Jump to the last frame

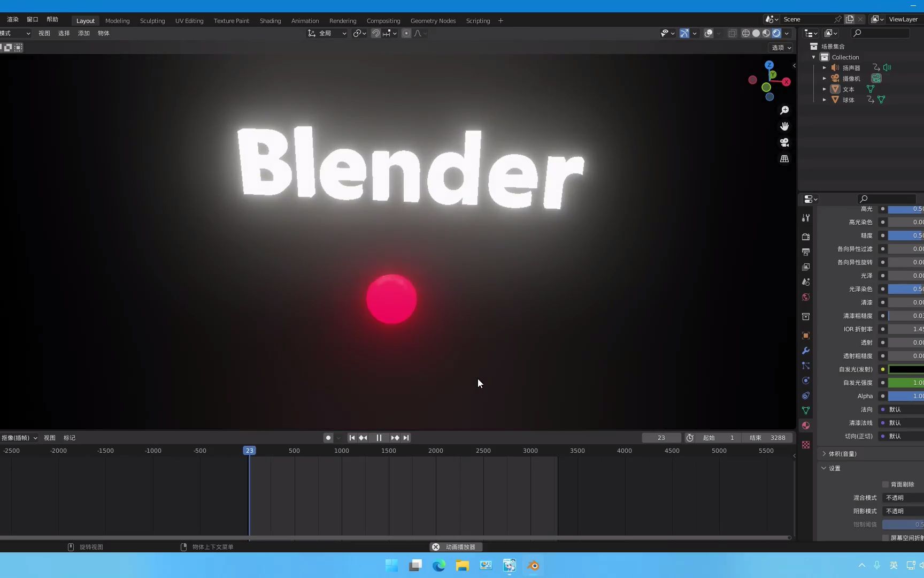pyautogui.click(x=406, y=438)
